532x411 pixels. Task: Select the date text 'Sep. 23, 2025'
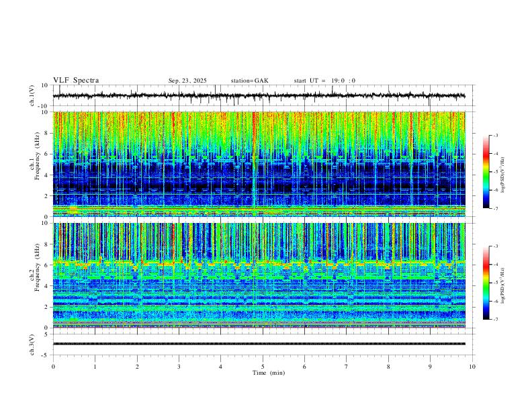[x=187, y=81]
